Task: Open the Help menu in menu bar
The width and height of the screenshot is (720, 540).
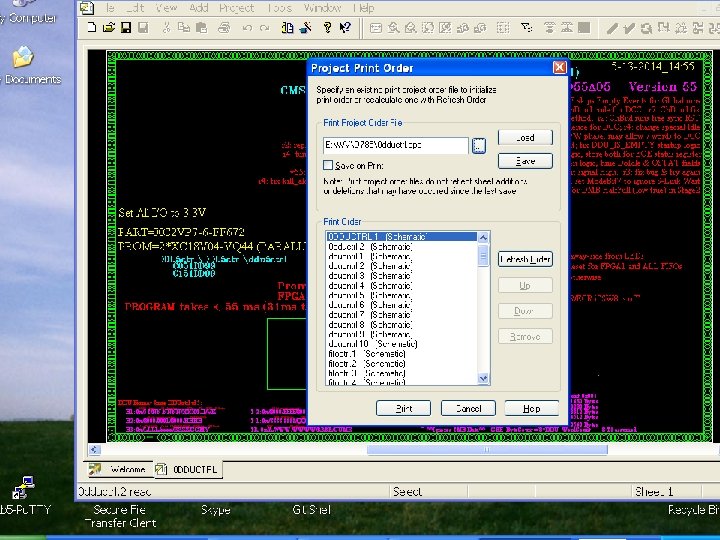Action: click(x=364, y=8)
